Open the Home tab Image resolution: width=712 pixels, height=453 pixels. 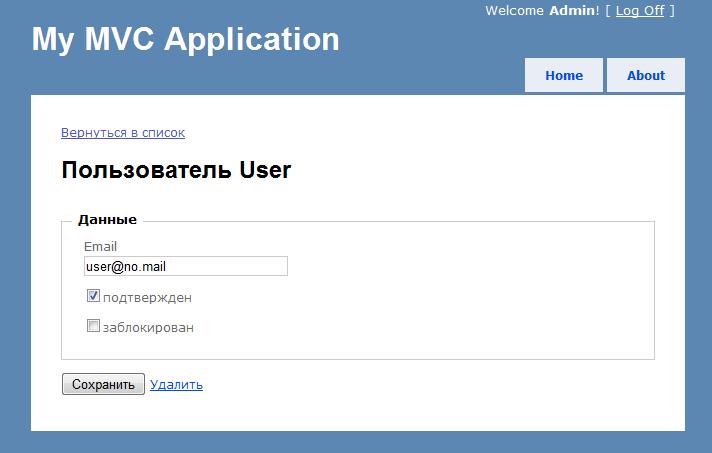(564, 75)
